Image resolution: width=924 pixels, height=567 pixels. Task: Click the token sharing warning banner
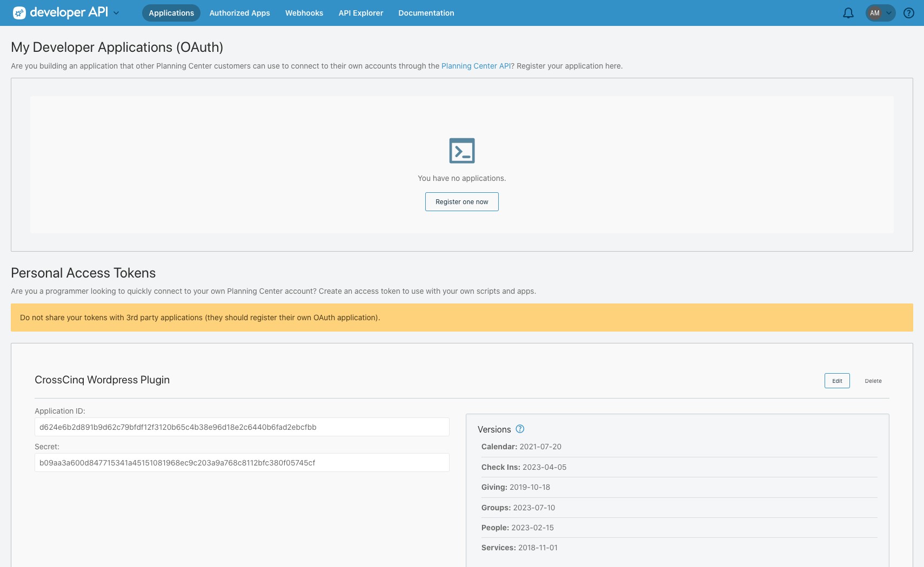462,318
